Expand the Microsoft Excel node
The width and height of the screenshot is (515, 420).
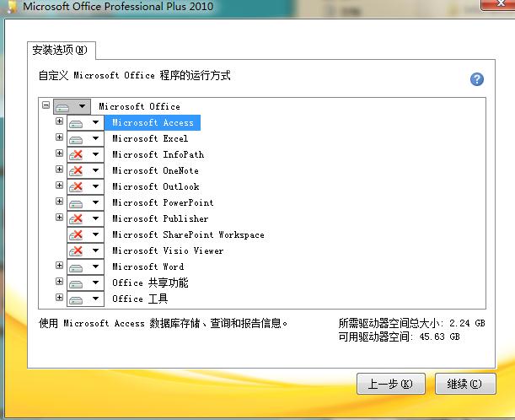[60, 137]
